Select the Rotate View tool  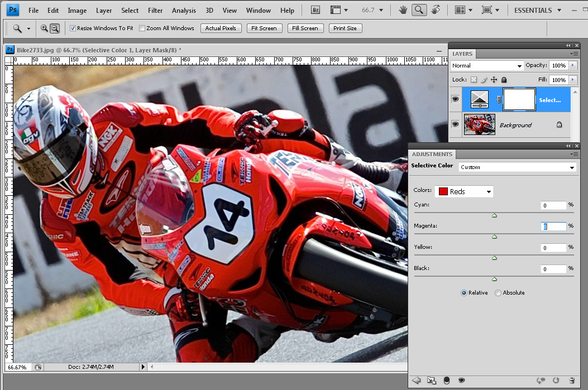click(x=436, y=10)
